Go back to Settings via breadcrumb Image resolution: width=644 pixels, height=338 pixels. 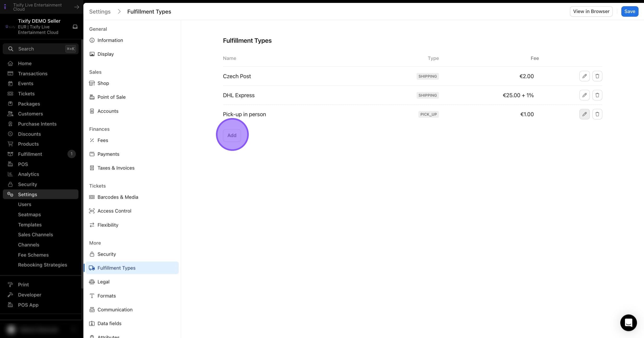100,11
